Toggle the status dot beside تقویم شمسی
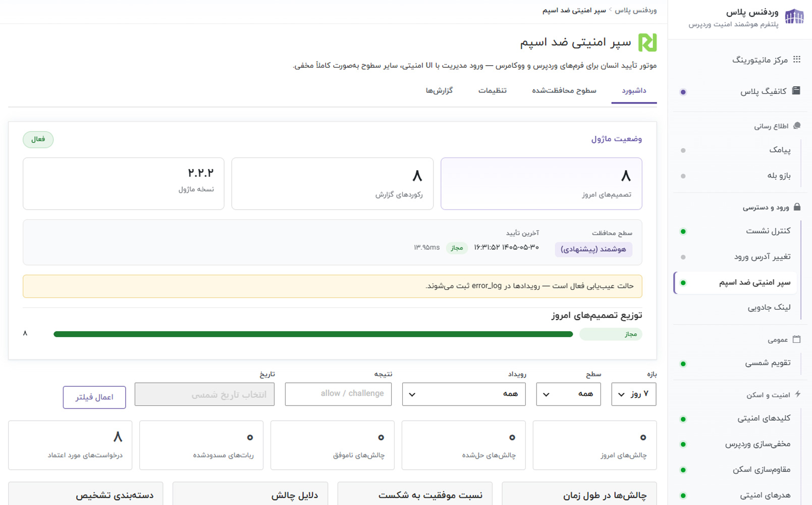The height and width of the screenshot is (505, 812). click(x=683, y=364)
